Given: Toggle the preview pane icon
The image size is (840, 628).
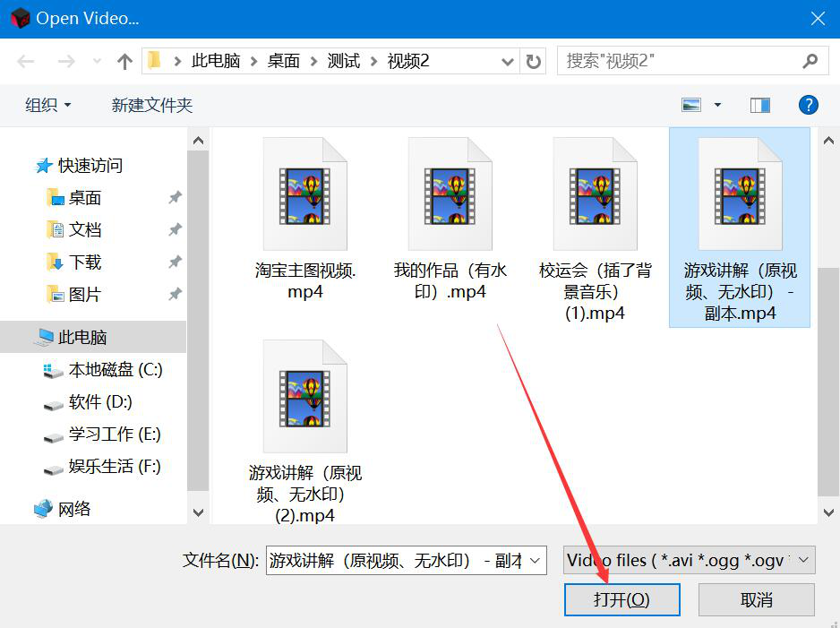Looking at the screenshot, I should pyautogui.click(x=759, y=105).
